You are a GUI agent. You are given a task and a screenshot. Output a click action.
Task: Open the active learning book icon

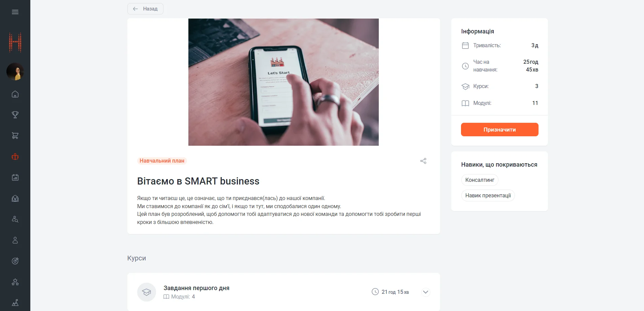[x=15, y=157]
